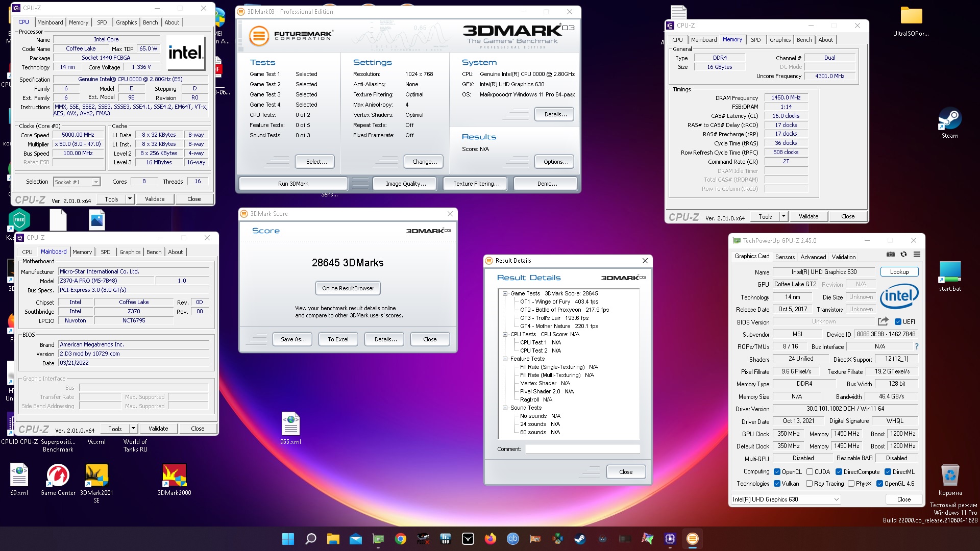
Task: Click the Image Quality button in 3DMark03
Action: pos(405,184)
